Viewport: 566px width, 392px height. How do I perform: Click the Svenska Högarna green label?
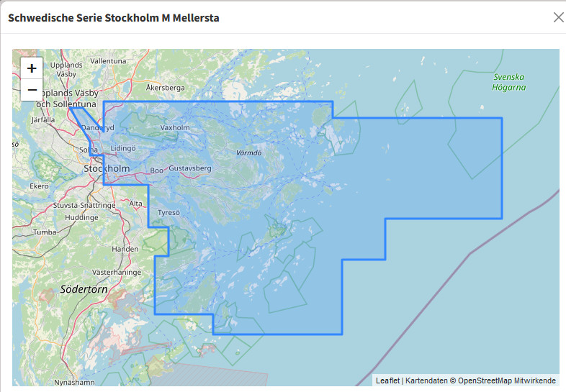point(509,82)
